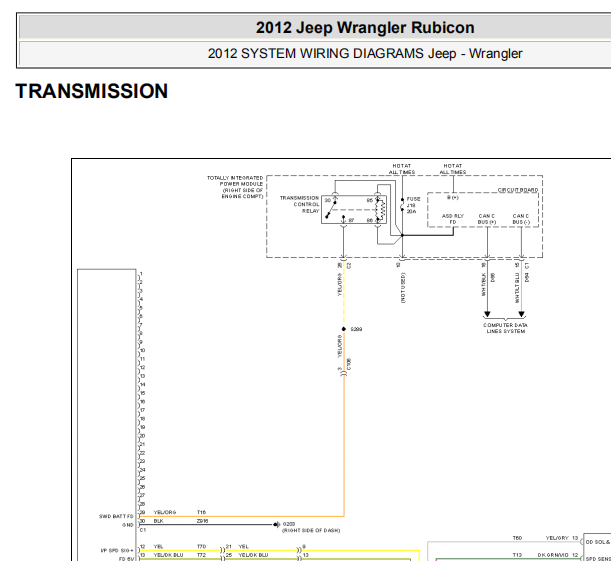
Task: Click the T72 circuit code
Action: (x=201, y=554)
